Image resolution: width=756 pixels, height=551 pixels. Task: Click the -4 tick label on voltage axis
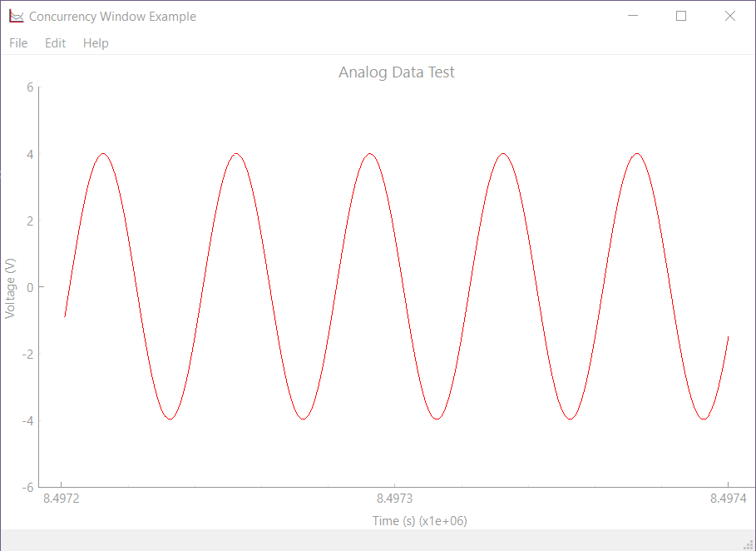point(27,420)
